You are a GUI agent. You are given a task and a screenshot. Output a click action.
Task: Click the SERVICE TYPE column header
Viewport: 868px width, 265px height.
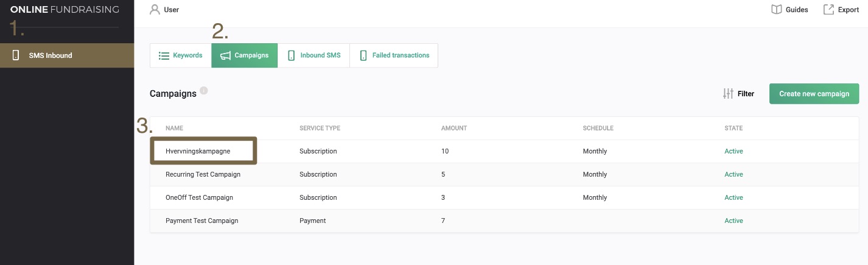[x=320, y=129]
